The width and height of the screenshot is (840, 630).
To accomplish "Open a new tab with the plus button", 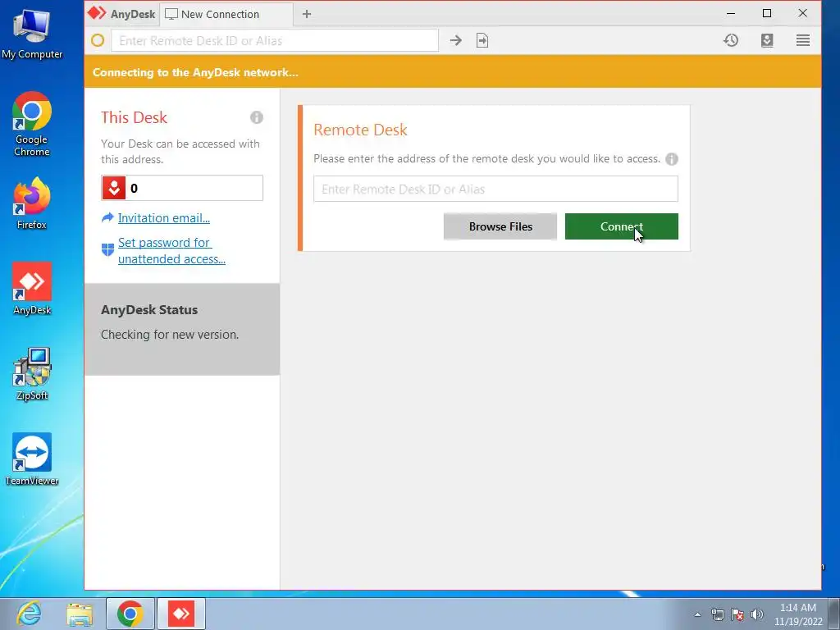I will (x=307, y=15).
